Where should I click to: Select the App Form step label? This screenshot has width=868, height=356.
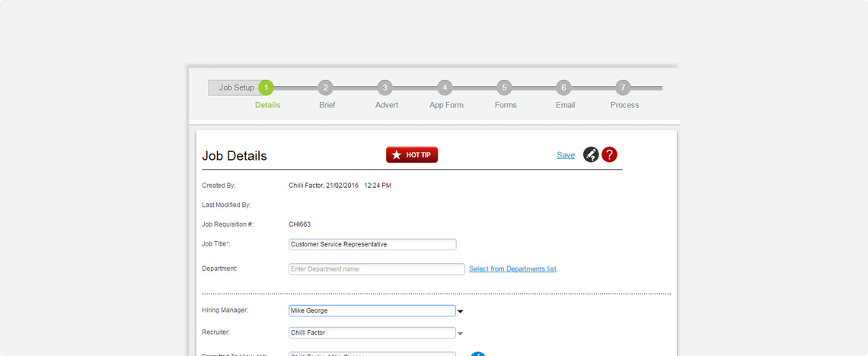pos(446,105)
